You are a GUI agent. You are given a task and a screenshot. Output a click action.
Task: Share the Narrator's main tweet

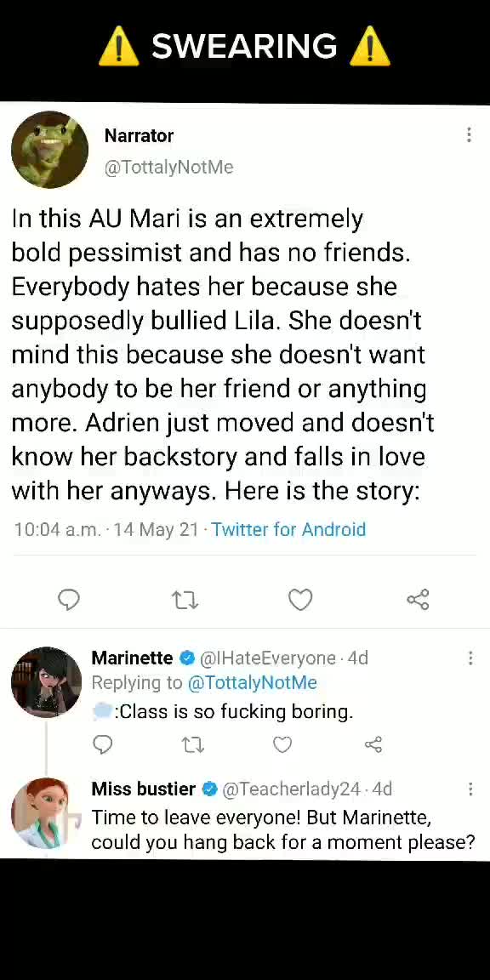(x=418, y=600)
